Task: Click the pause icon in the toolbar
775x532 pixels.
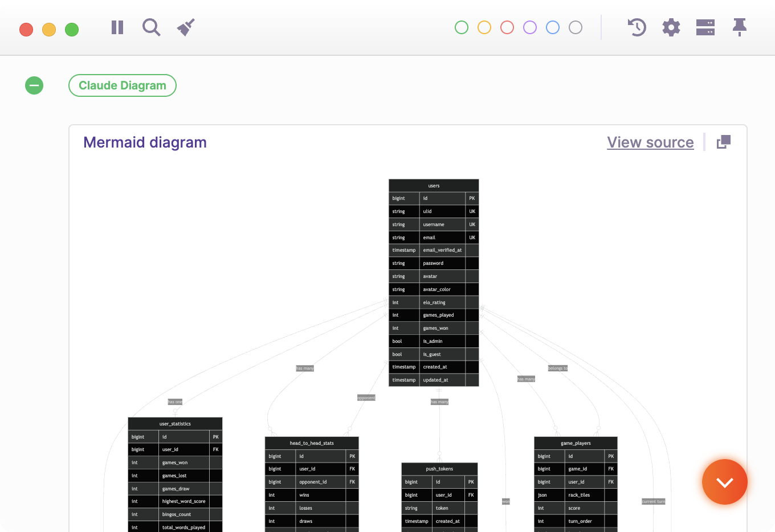Action: pos(117,27)
